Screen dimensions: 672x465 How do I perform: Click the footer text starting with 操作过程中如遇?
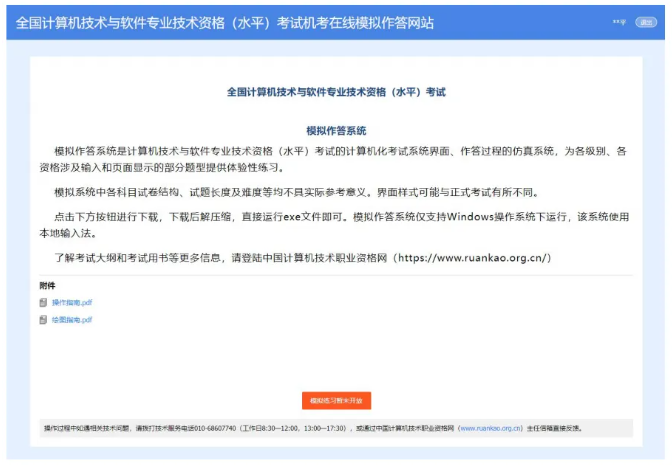click(100, 428)
